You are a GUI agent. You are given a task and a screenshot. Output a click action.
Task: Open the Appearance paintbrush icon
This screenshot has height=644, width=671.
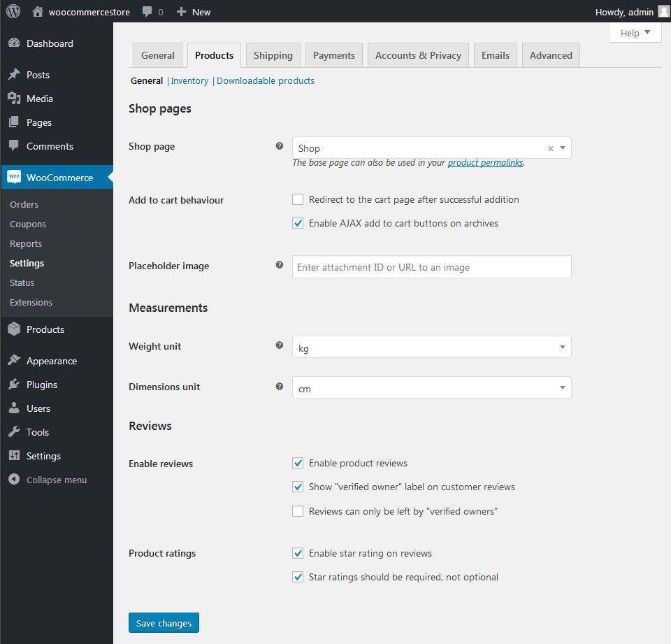tap(15, 361)
